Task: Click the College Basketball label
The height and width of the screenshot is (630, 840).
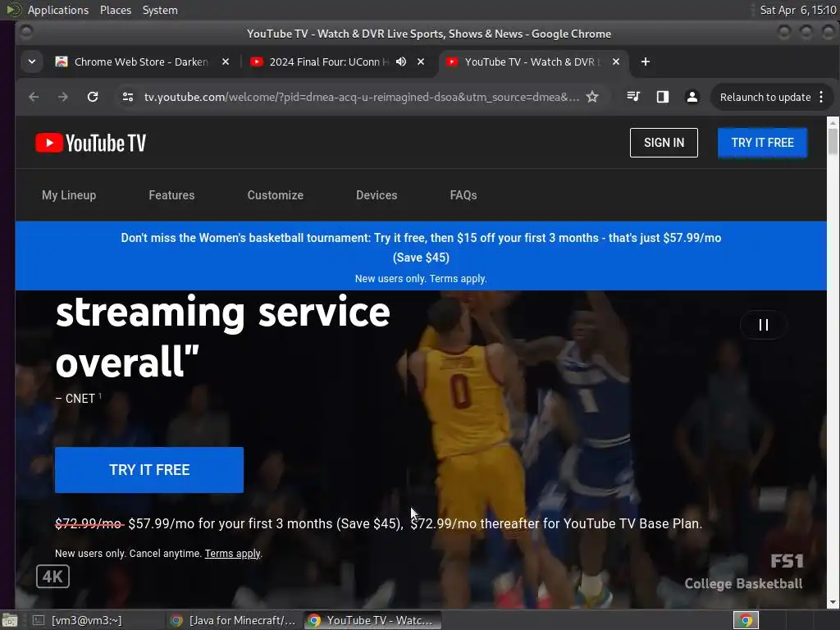Action: 743,584
